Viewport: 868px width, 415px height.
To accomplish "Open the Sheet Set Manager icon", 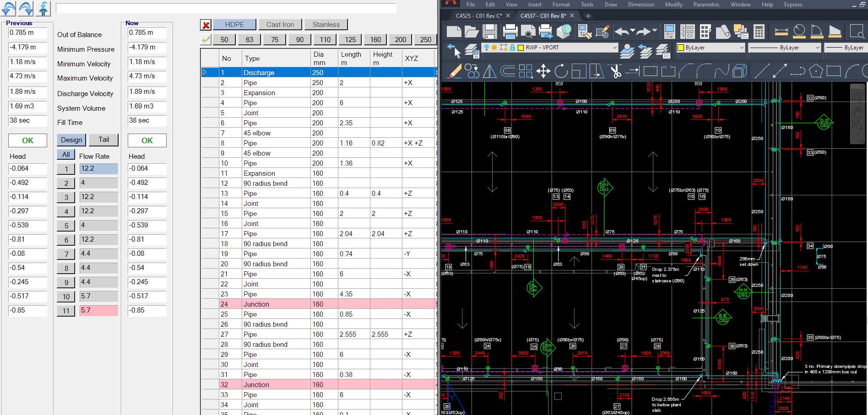I will pos(723,31).
